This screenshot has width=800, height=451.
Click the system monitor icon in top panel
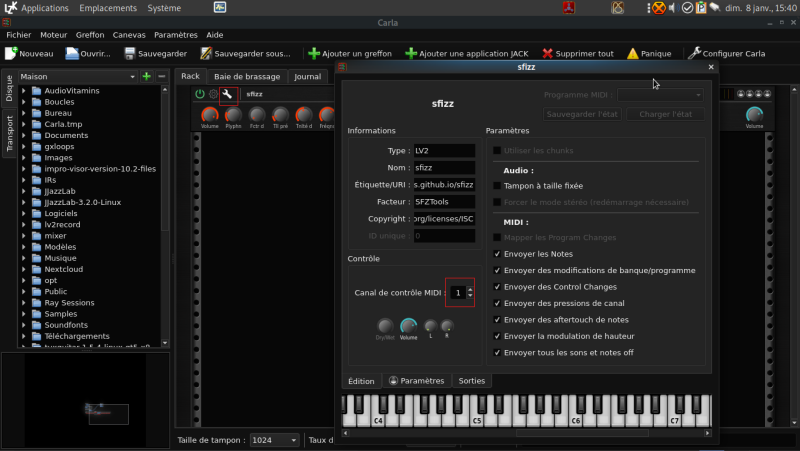[220, 8]
